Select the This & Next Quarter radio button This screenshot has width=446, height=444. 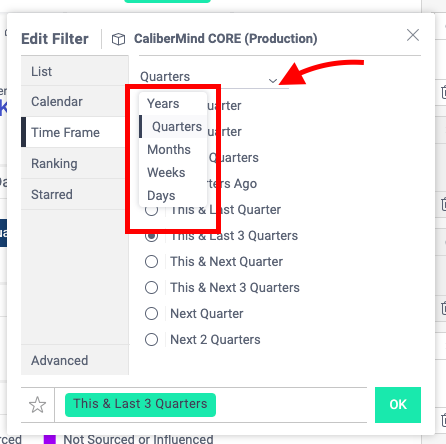click(152, 262)
